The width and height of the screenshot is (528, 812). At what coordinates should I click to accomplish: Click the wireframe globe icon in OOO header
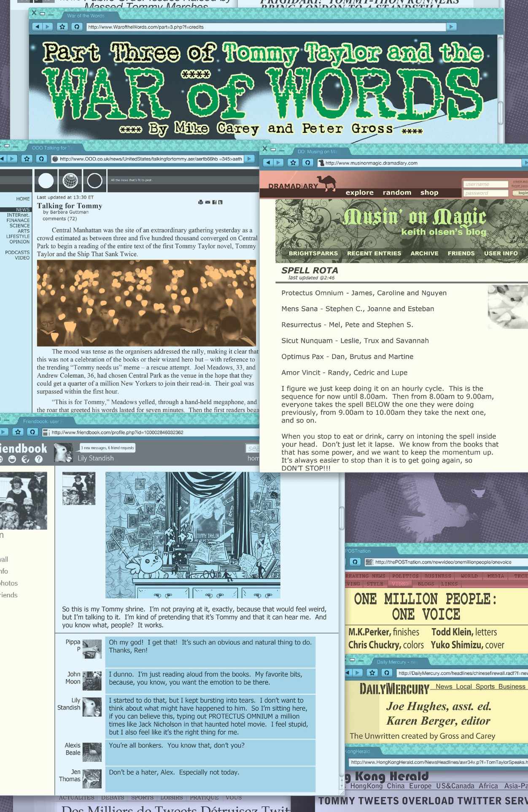[70, 181]
